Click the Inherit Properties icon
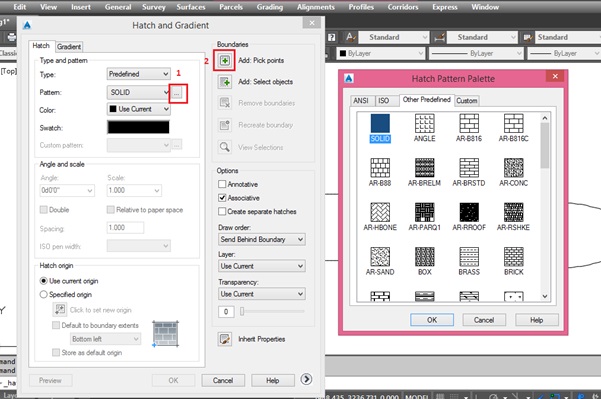Screen dimensions: 601x399 (x=225, y=339)
